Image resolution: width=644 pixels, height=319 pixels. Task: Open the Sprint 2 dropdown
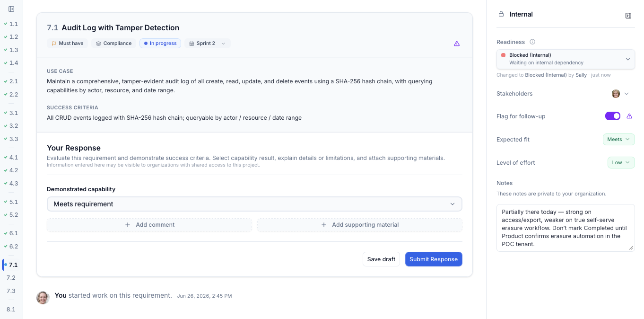[x=208, y=43]
